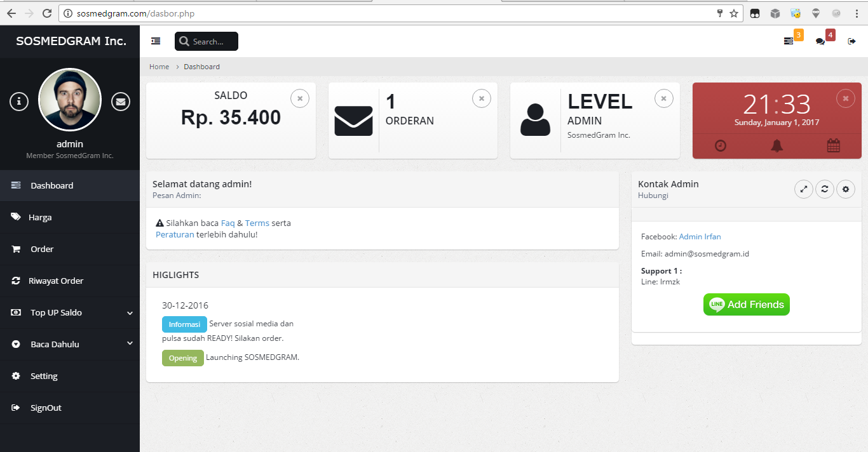Expand the Top UP Saldo submenu
The image size is (868, 452).
pyautogui.click(x=70, y=312)
